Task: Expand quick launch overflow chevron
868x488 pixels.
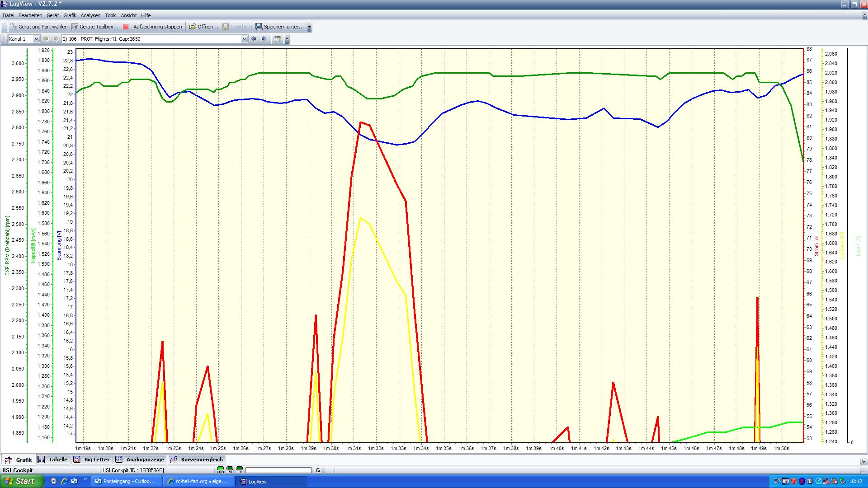Action: click(x=85, y=479)
